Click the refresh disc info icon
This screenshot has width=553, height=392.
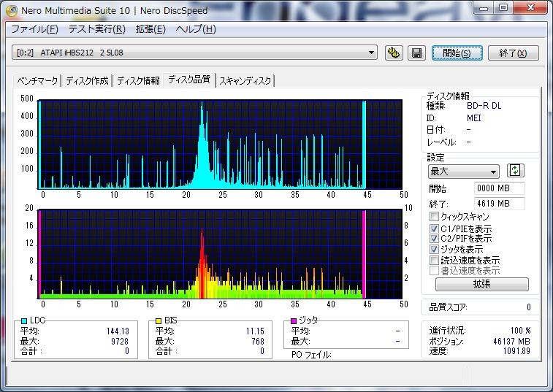(515, 171)
